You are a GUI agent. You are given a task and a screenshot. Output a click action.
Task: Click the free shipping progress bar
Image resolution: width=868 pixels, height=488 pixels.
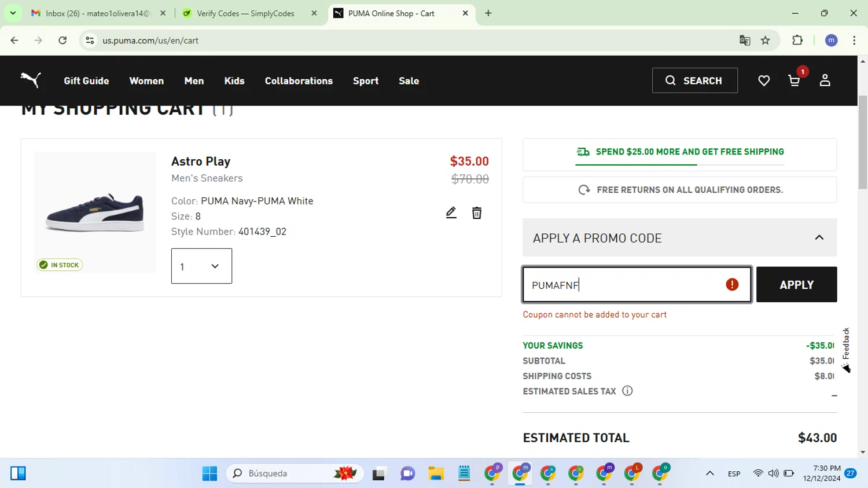(679, 164)
